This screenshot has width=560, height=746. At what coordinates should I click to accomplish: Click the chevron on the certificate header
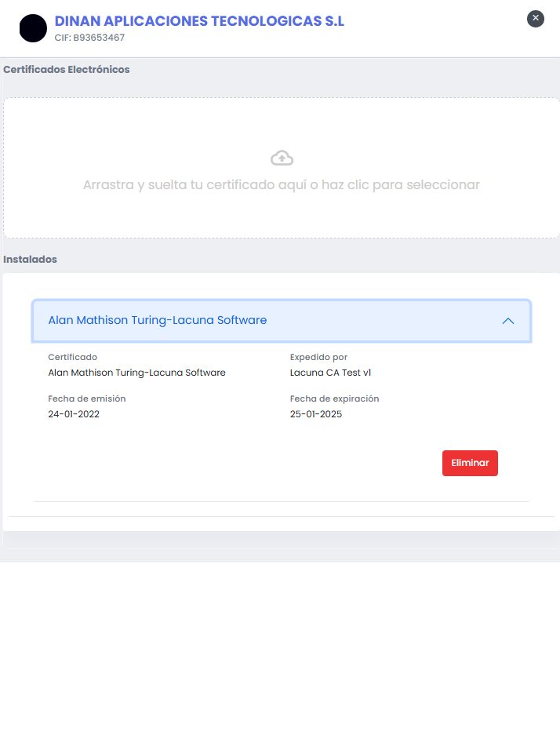coord(508,321)
